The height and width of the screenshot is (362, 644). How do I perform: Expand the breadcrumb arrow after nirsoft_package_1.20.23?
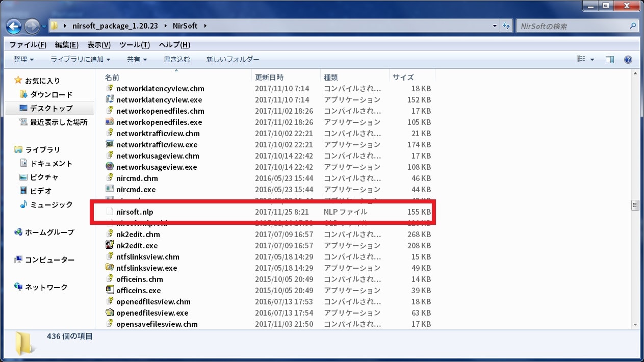click(x=166, y=26)
